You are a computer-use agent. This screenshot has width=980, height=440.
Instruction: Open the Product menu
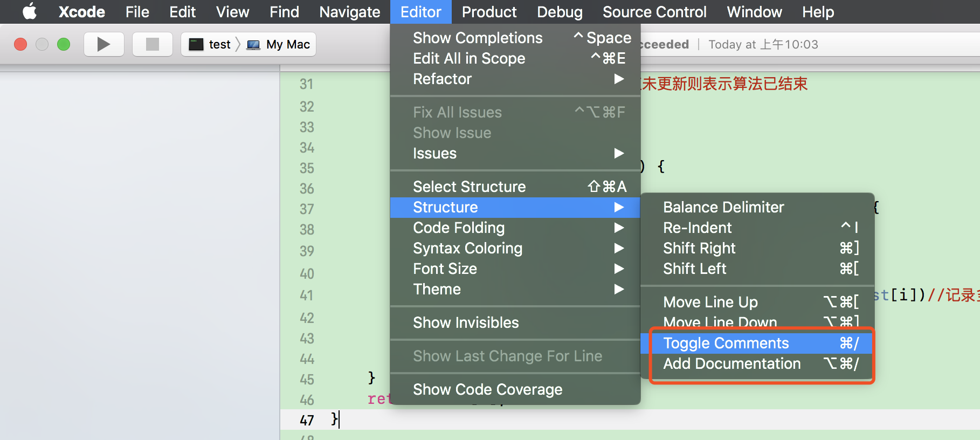(489, 12)
